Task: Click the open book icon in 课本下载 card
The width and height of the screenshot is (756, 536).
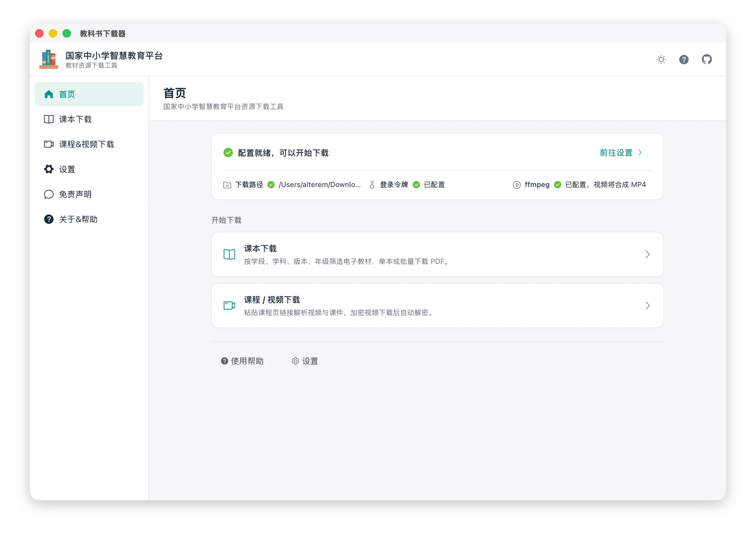Action: (229, 255)
